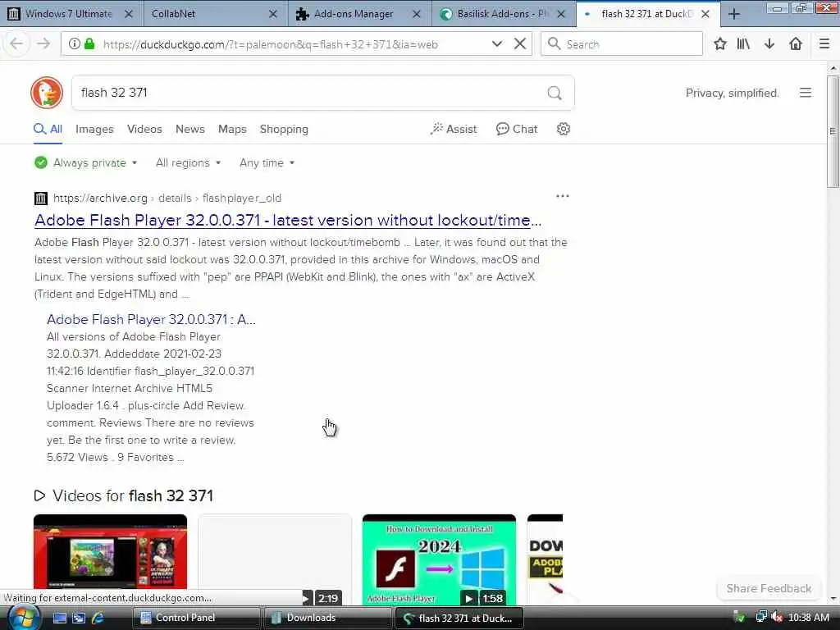Click the archive.org favicon in the result
This screenshot has width=840, height=630.
[x=41, y=199]
